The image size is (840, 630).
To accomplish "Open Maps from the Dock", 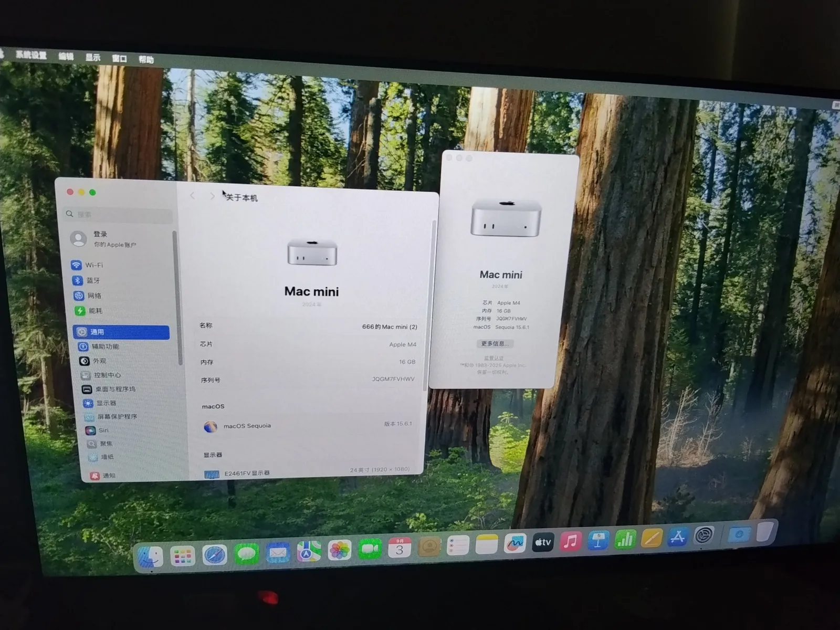I will pyautogui.click(x=309, y=551).
